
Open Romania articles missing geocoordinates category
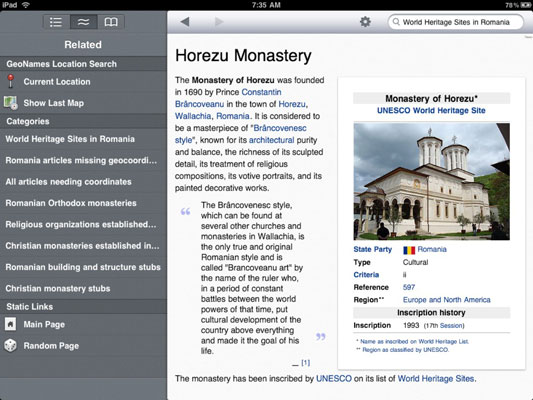[x=83, y=160]
